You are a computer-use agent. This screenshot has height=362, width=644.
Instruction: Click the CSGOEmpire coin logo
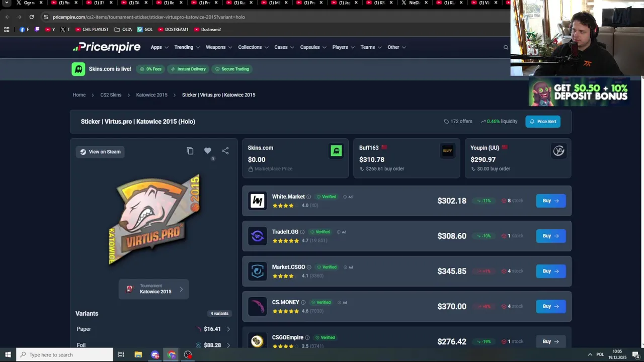258,341
